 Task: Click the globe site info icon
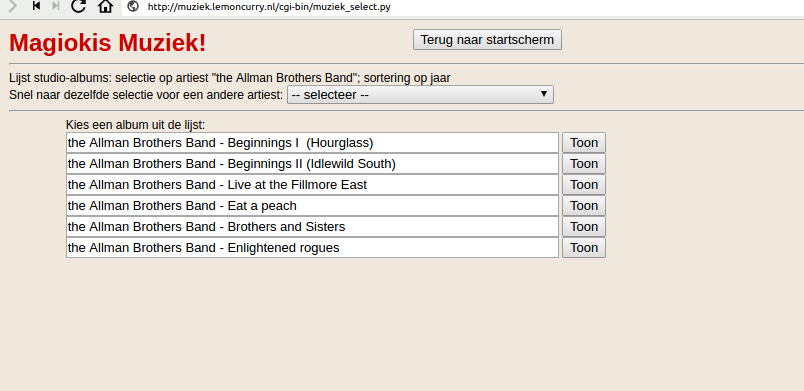pos(133,7)
